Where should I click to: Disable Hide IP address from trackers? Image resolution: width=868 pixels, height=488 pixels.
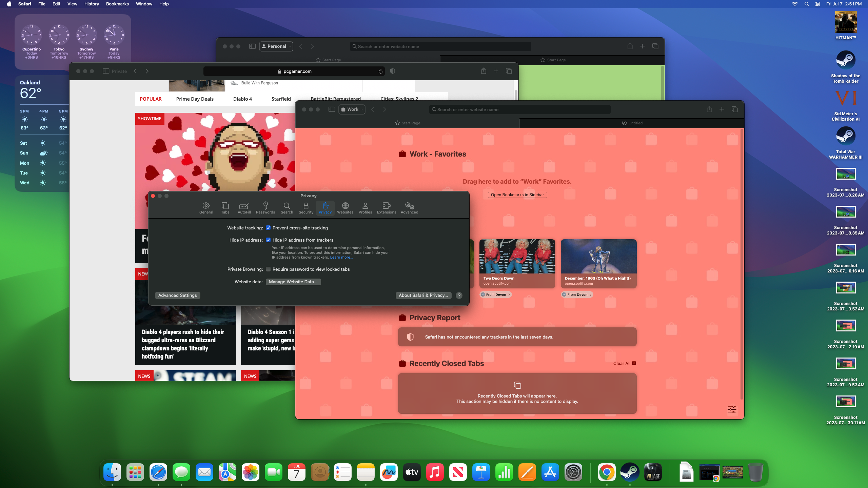tap(268, 240)
